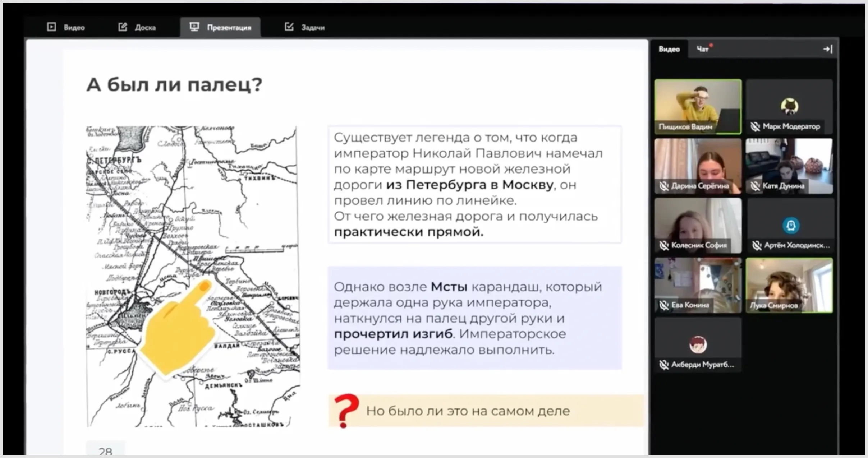Click the Презентация screen icon
Screen dimensions: 868x458
[194, 27]
